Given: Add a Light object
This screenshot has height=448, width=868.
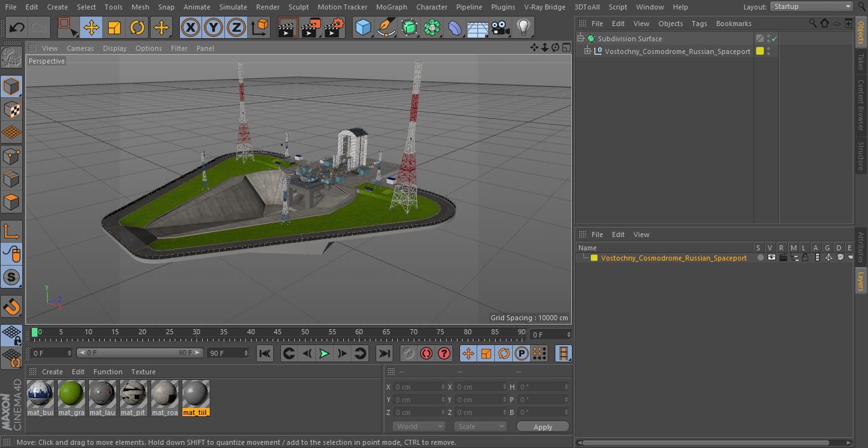Looking at the screenshot, I should [x=524, y=27].
